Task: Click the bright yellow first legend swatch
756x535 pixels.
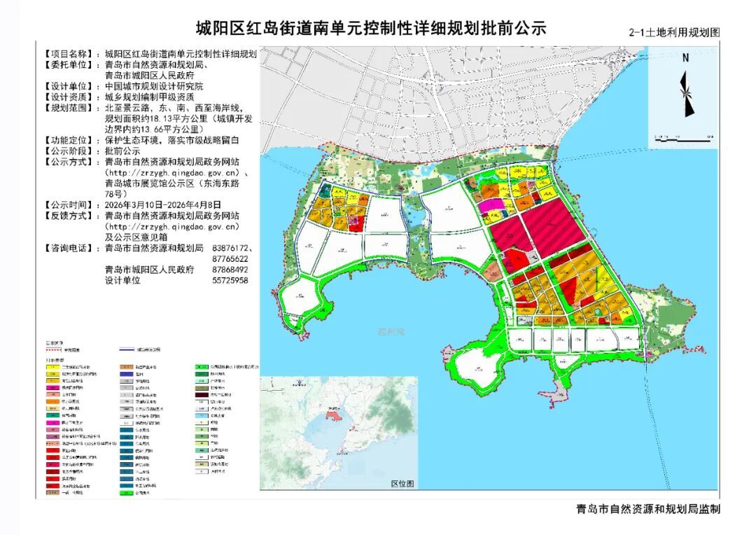Action: click(53, 367)
